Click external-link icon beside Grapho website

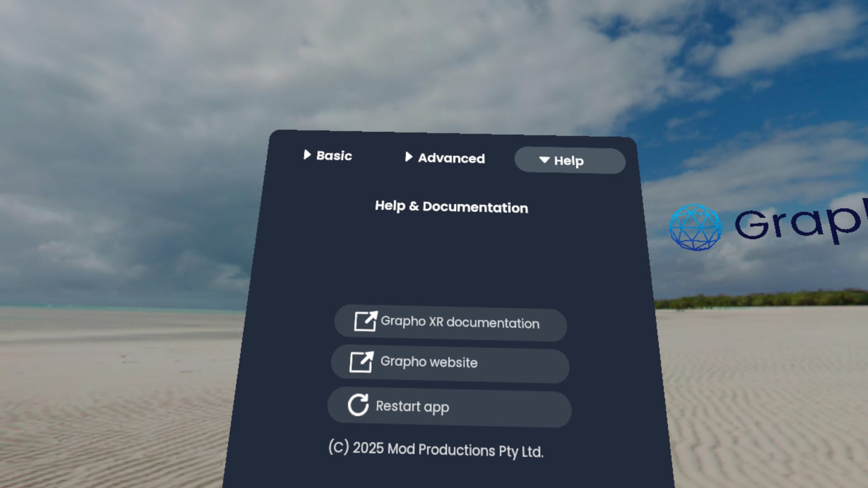[361, 362]
